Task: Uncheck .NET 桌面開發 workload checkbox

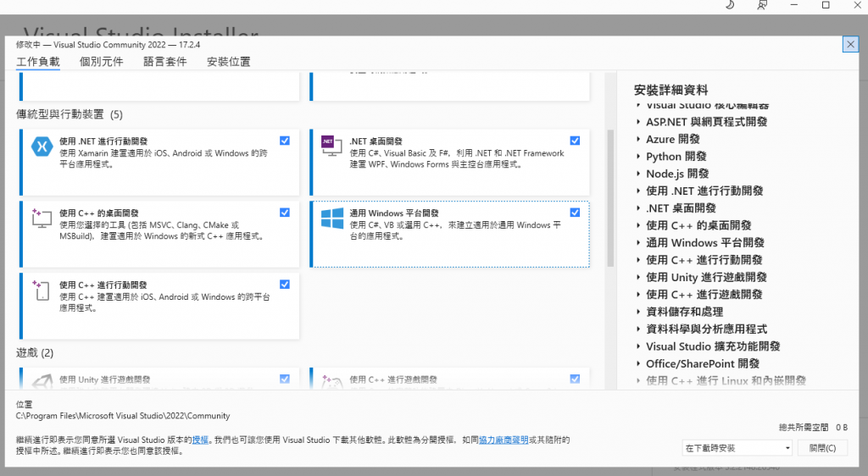Action: tap(576, 141)
